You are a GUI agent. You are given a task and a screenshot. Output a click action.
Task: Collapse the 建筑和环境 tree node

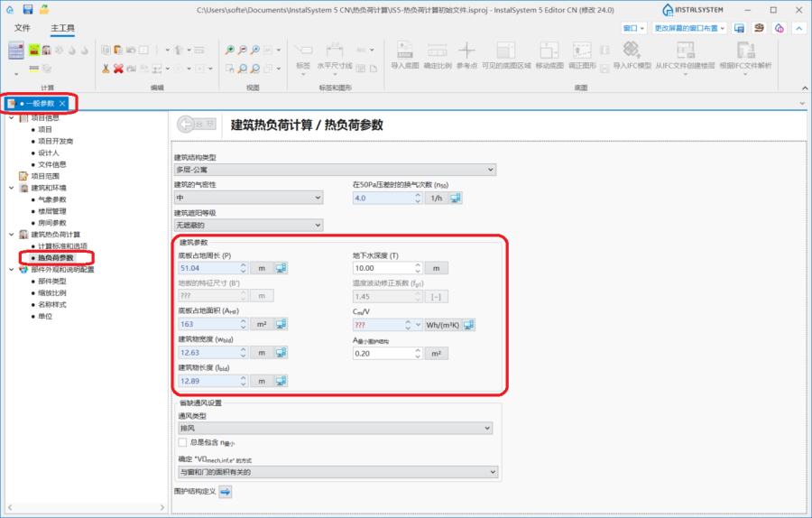pyautogui.click(x=11, y=188)
